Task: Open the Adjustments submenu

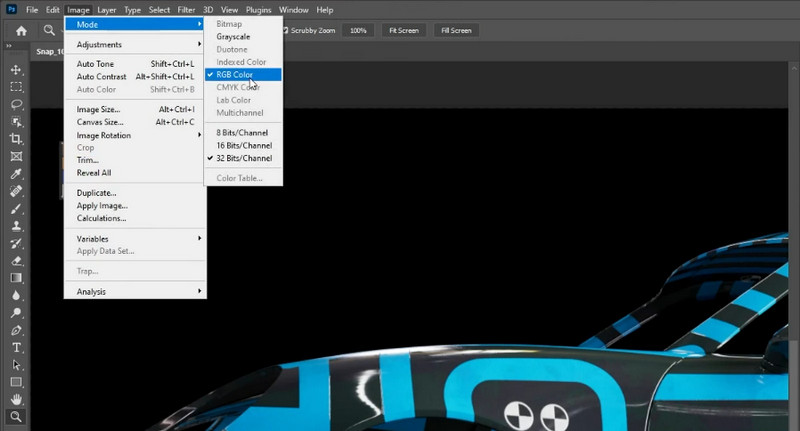Action: [x=135, y=44]
